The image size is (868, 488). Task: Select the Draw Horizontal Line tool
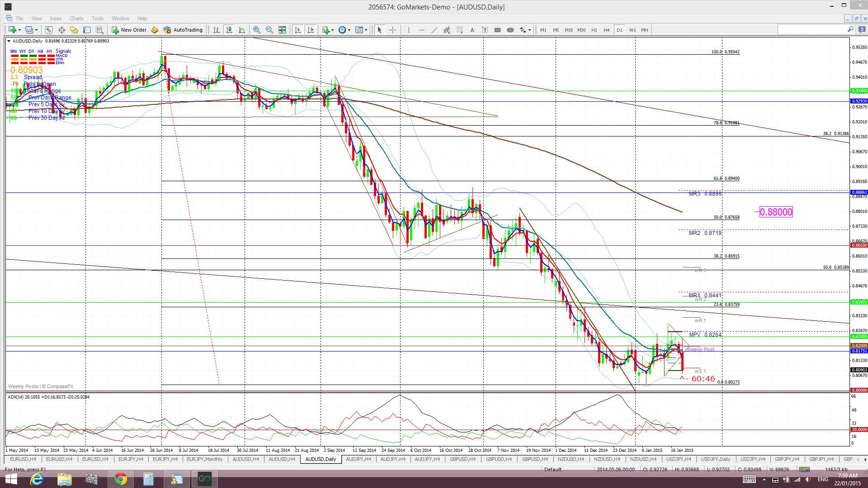click(x=421, y=30)
